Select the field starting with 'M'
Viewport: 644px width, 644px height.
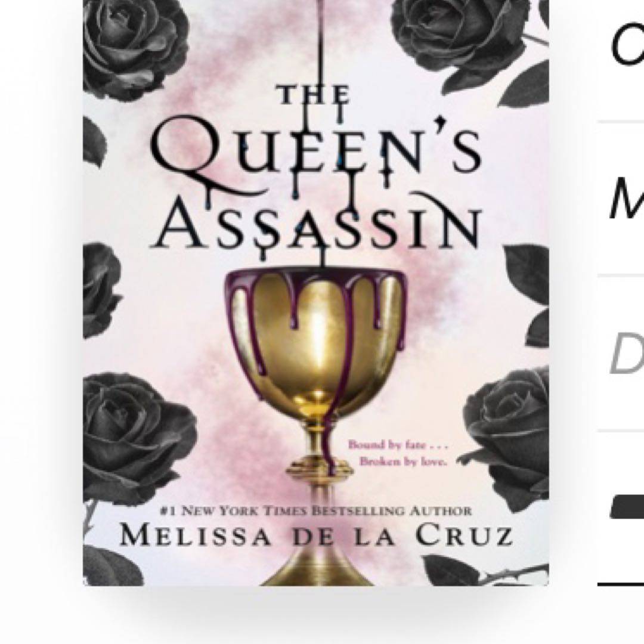tap(627, 198)
